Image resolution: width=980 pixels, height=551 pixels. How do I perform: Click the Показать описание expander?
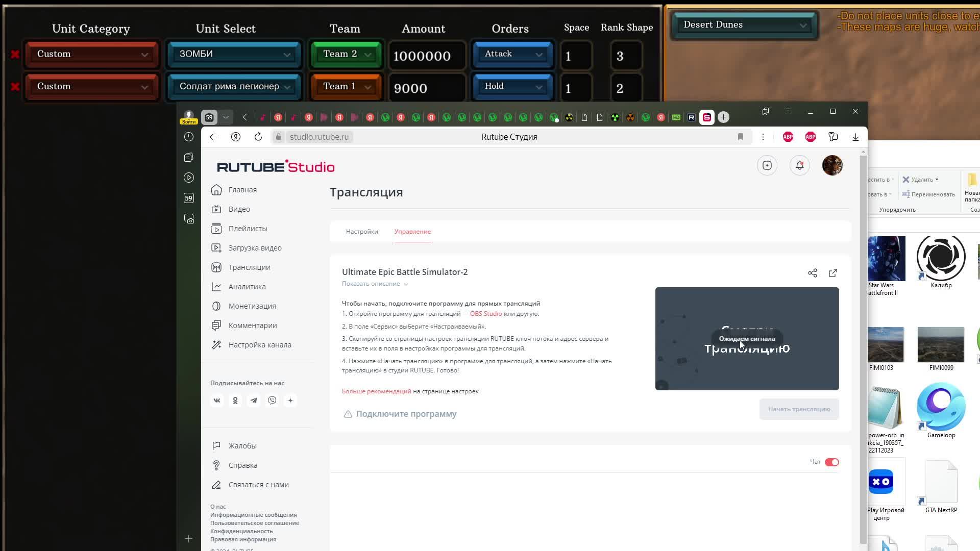pyautogui.click(x=375, y=283)
